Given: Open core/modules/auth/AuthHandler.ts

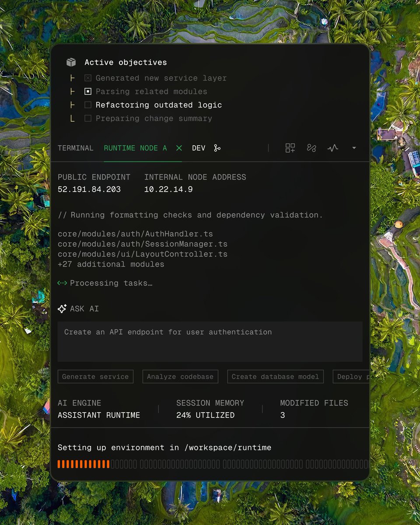Looking at the screenshot, I should click(x=135, y=234).
